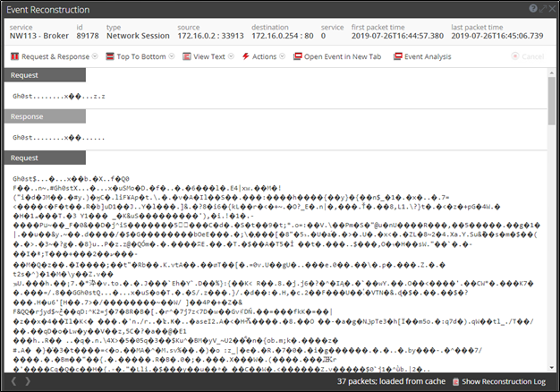Open the Request & Response dropdown arrow
Viewport: 560px width, 392px height.
[x=95, y=56]
